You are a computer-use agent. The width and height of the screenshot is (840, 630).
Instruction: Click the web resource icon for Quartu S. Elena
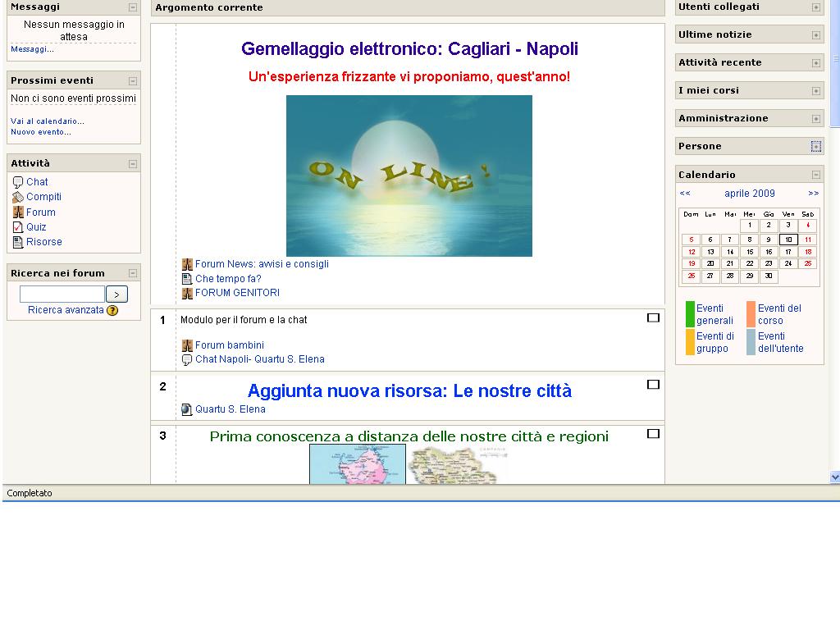[x=187, y=410]
